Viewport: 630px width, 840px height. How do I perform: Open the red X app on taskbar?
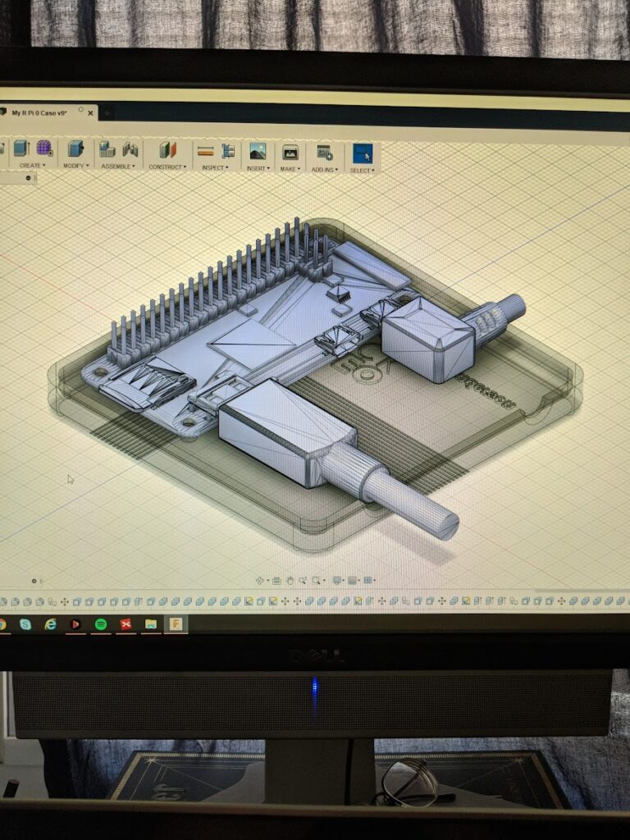pos(126,624)
